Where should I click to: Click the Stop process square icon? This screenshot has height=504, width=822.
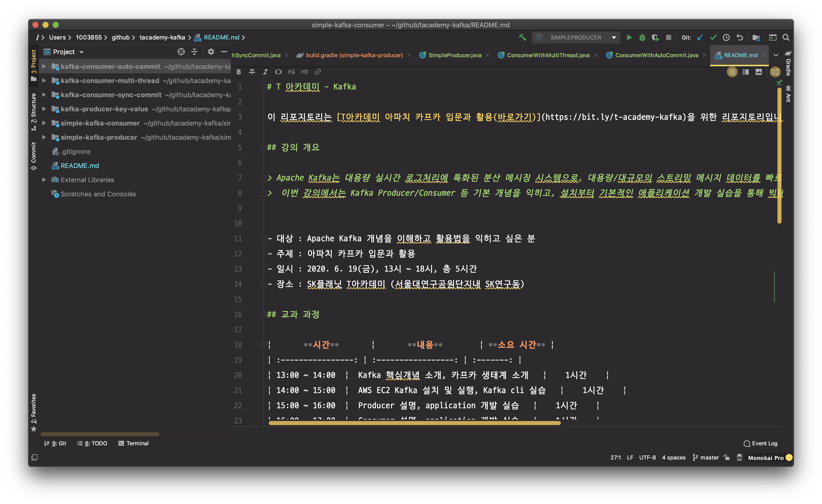pos(668,37)
